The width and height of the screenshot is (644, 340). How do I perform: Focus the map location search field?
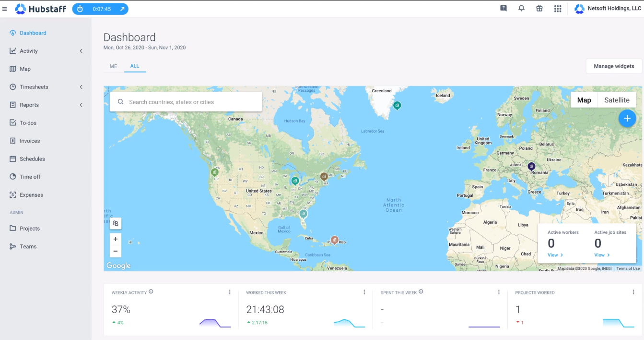click(186, 102)
